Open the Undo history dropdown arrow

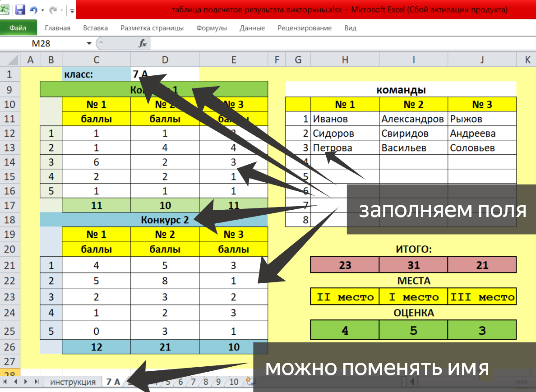click(42, 10)
